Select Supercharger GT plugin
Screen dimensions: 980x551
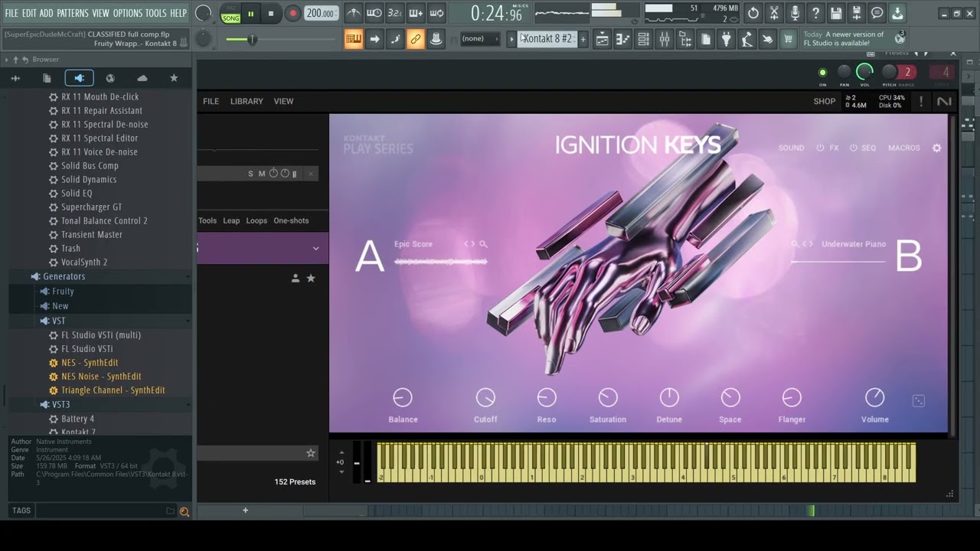point(92,207)
